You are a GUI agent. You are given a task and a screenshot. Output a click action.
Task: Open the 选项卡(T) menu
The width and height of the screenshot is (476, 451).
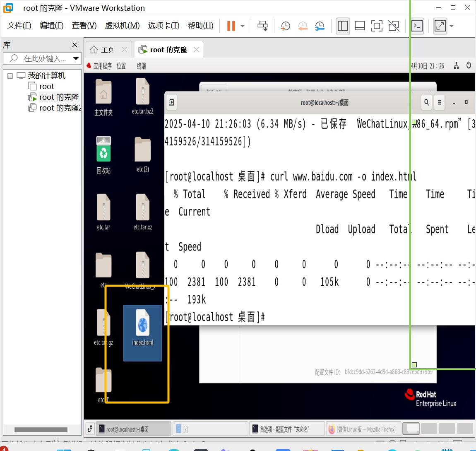(x=163, y=26)
